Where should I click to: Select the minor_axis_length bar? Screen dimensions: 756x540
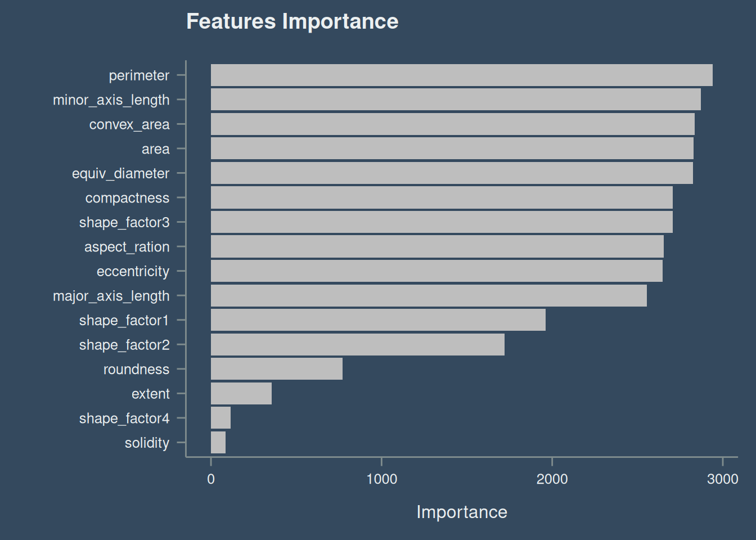pos(456,100)
